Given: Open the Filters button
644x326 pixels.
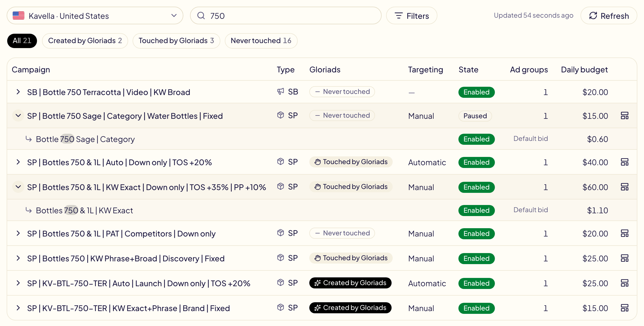Looking at the screenshot, I should pyautogui.click(x=411, y=15).
